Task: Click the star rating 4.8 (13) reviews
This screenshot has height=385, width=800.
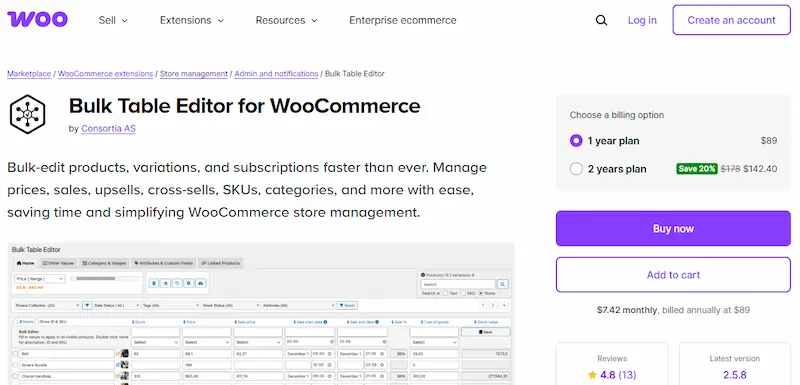Action: point(612,375)
